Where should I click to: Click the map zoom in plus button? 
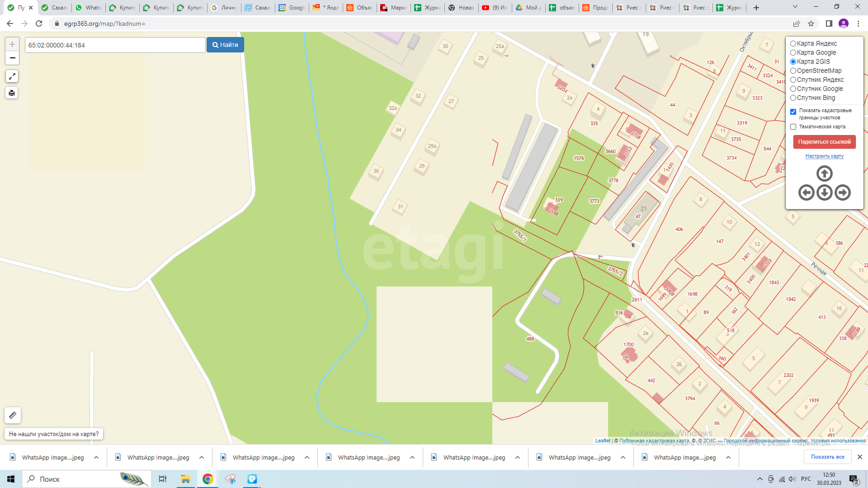[12, 44]
